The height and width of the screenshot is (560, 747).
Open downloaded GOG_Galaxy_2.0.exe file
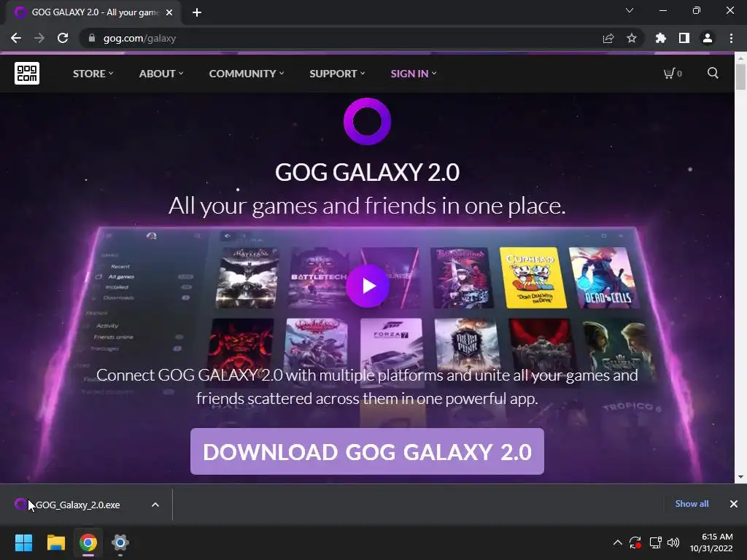click(x=77, y=505)
